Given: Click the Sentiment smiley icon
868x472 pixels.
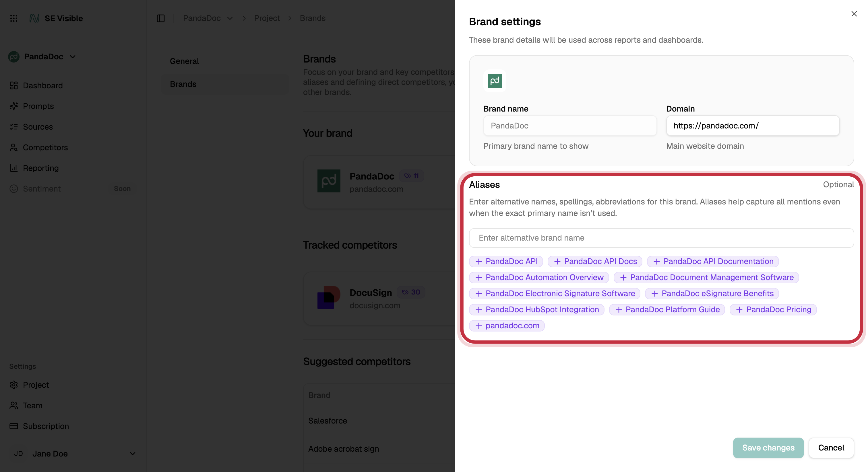Looking at the screenshot, I should (14, 188).
